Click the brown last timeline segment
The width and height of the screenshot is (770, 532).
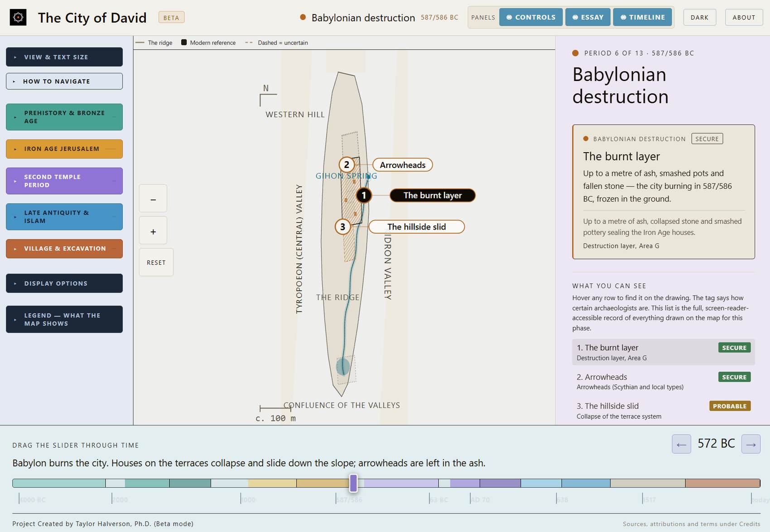click(722, 483)
